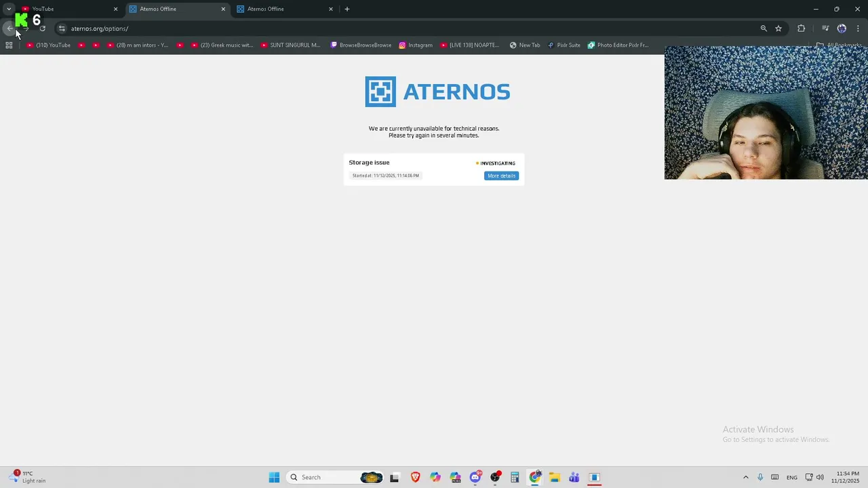Open the New Tab bookmark

pyautogui.click(x=525, y=45)
